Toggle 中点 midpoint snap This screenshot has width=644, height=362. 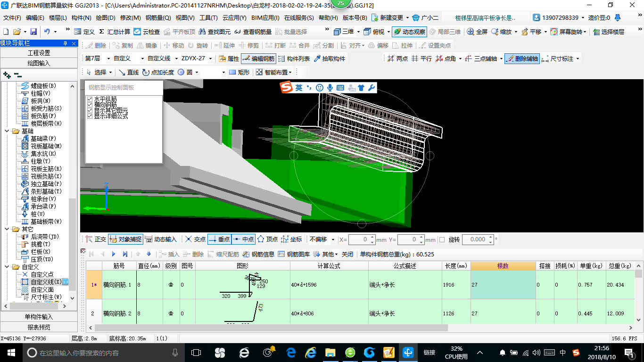(x=243, y=239)
